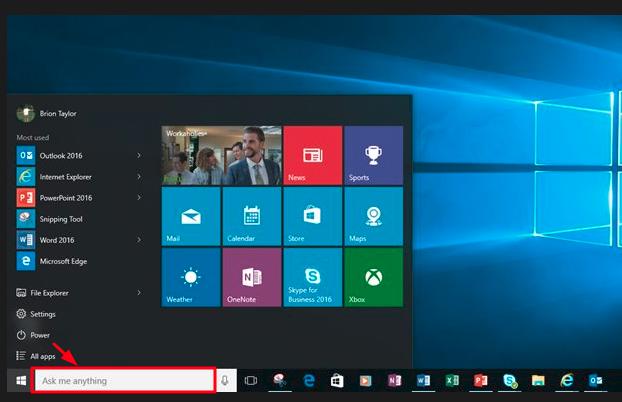Open the OneNote tile

point(252,277)
